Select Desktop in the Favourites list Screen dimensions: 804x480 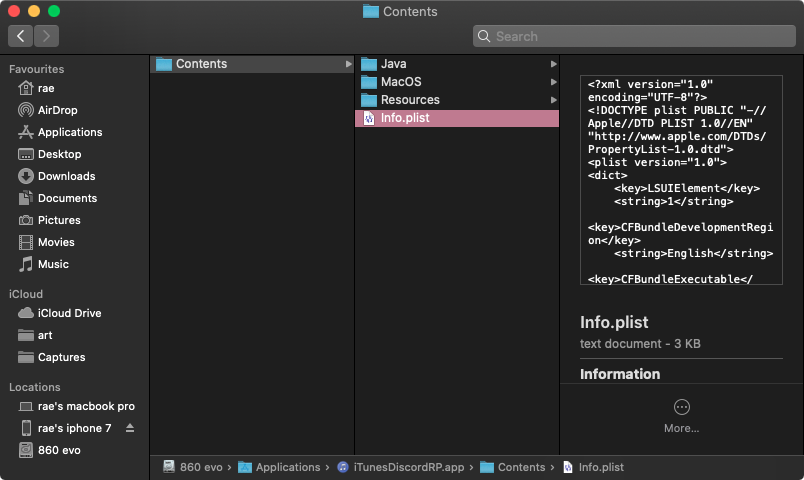[50, 154]
